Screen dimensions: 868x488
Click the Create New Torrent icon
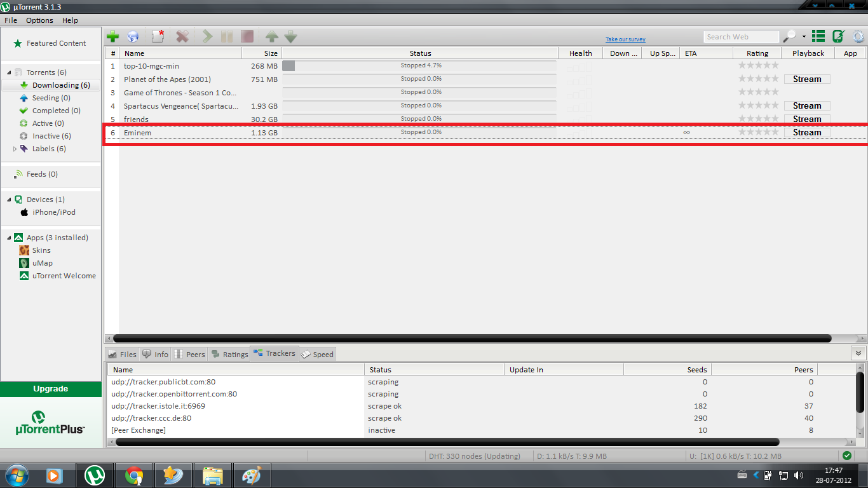click(158, 37)
